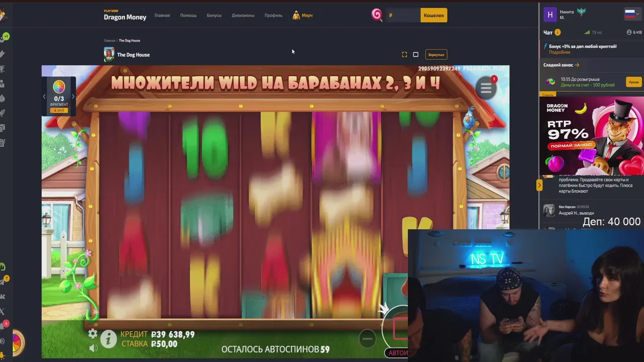The image size is (644, 362).
Task: Open the green headset support icon
Action: click(3, 266)
